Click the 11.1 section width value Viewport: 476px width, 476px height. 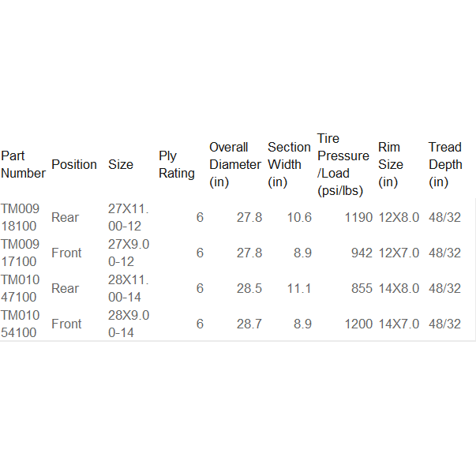pos(298,288)
